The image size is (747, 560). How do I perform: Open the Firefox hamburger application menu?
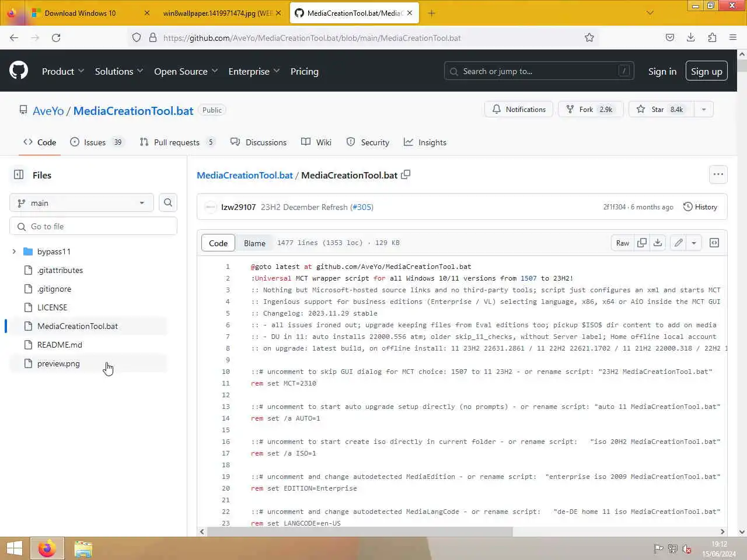pos(733,38)
